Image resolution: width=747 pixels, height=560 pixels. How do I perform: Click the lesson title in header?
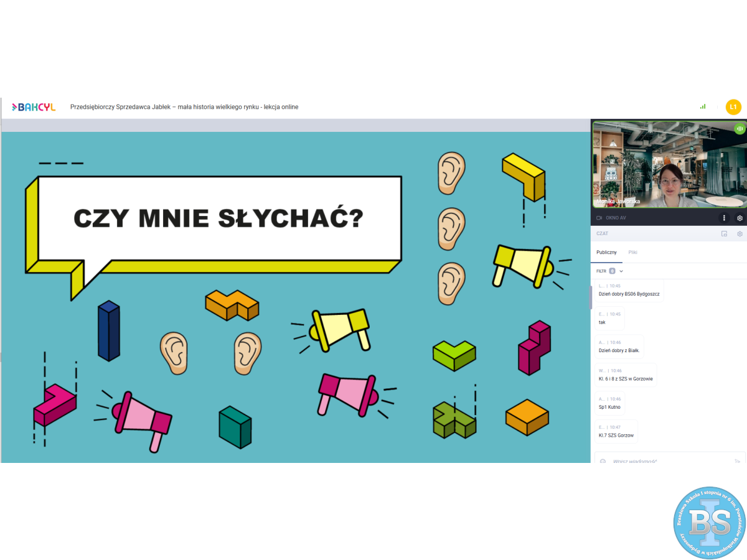pyautogui.click(x=184, y=107)
